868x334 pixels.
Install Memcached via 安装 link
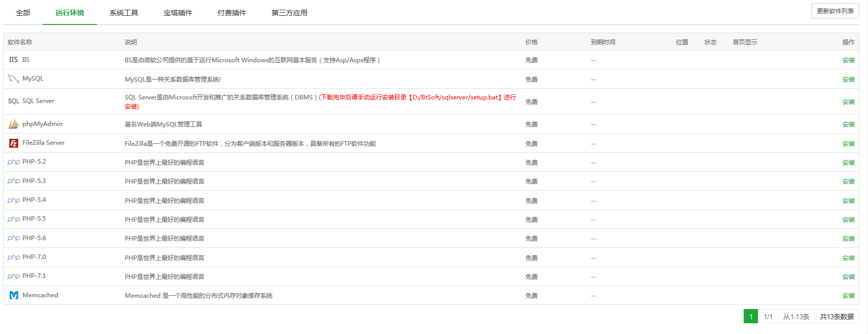tap(849, 296)
